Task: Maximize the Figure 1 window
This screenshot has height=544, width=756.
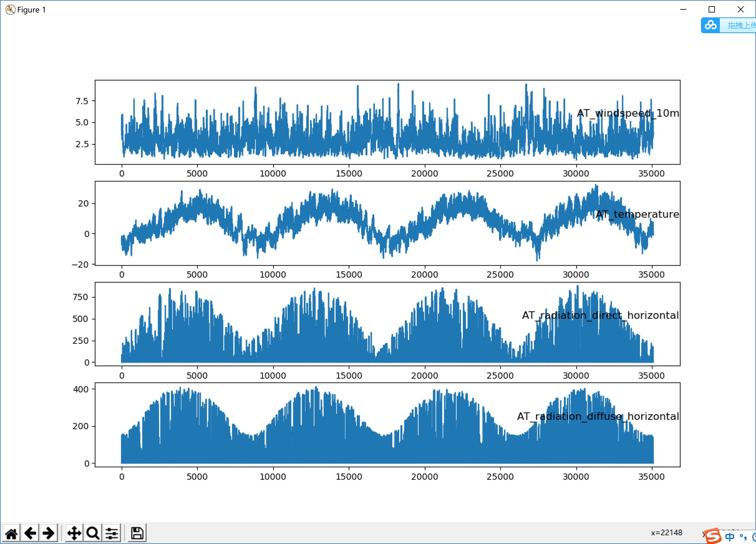Action: [x=712, y=10]
